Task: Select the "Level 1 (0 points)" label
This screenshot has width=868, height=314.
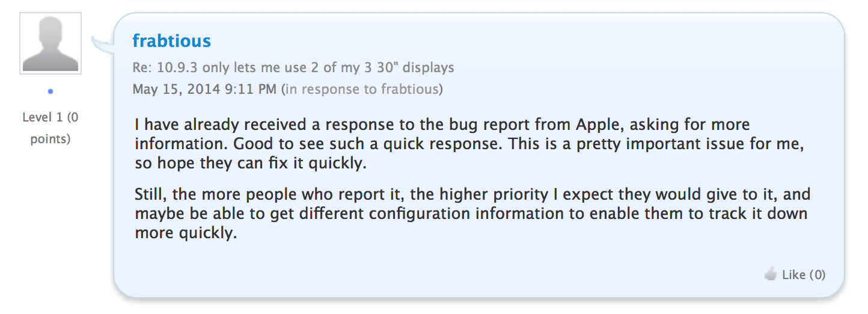Action: tap(50, 128)
